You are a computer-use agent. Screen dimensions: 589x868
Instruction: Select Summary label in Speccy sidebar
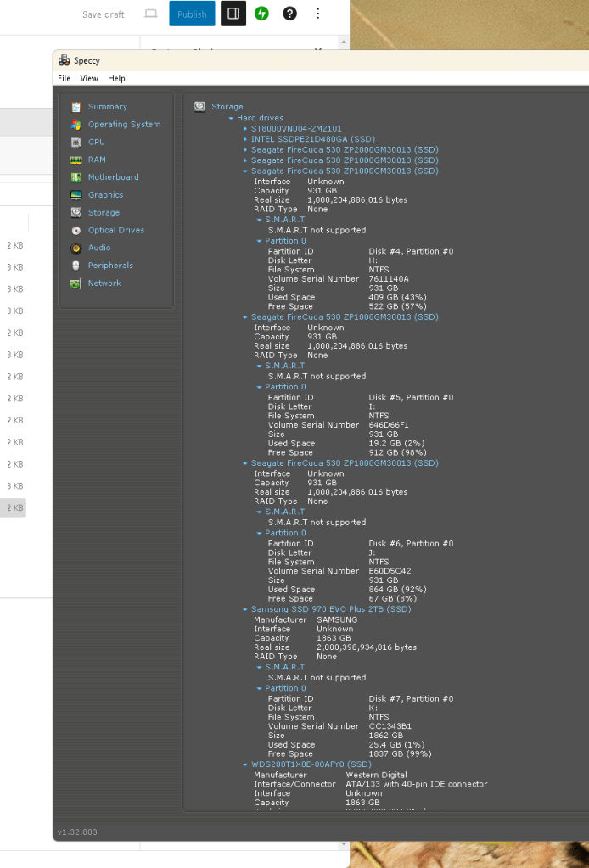(108, 107)
